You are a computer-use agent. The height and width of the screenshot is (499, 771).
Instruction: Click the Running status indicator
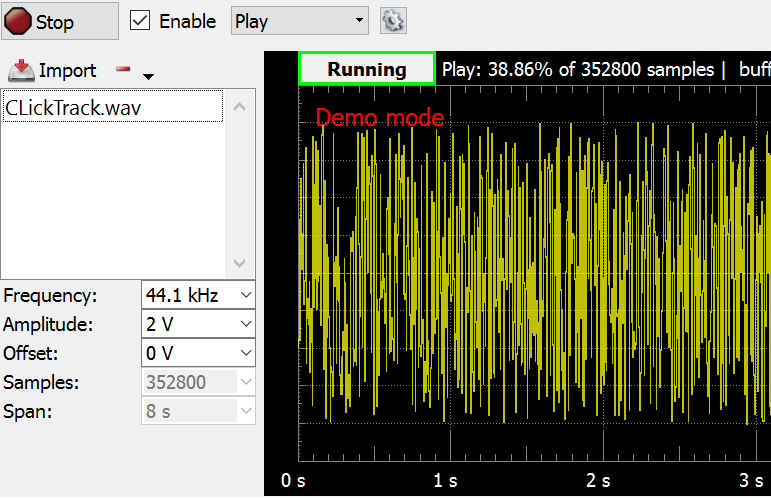click(367, 69)
